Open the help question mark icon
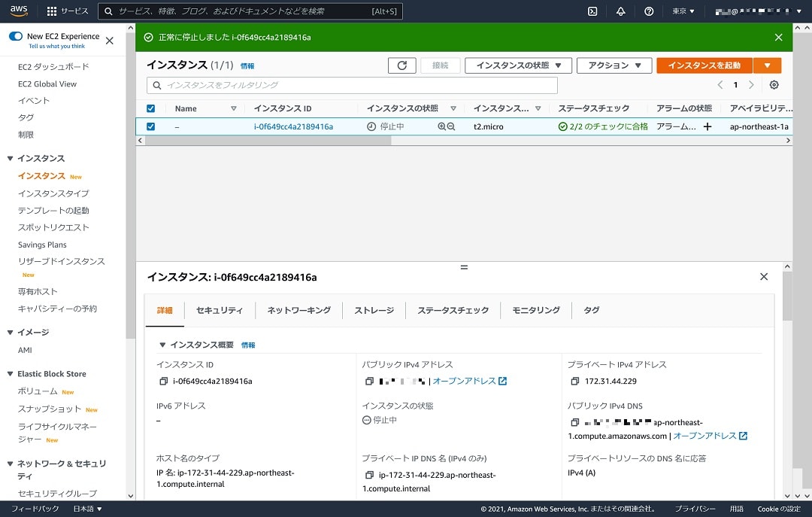 point(648,11)
